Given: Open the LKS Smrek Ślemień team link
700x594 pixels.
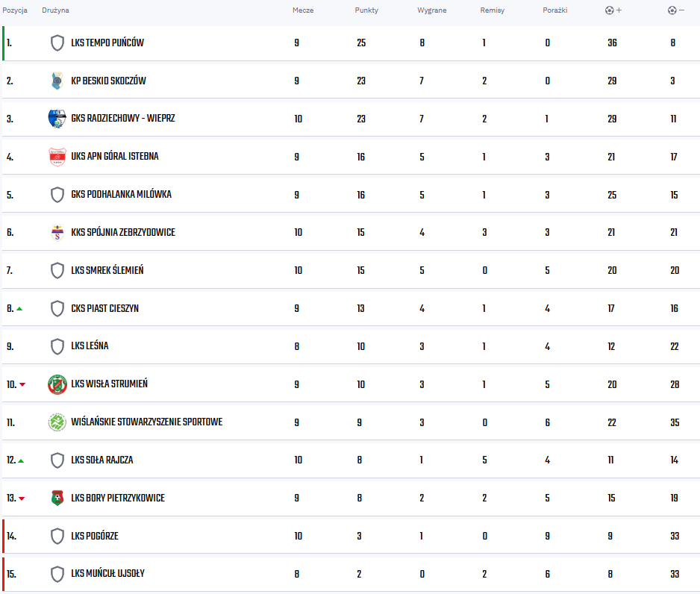Looking at the screenshot, I should pyautogui.click(x=107, y=270).
